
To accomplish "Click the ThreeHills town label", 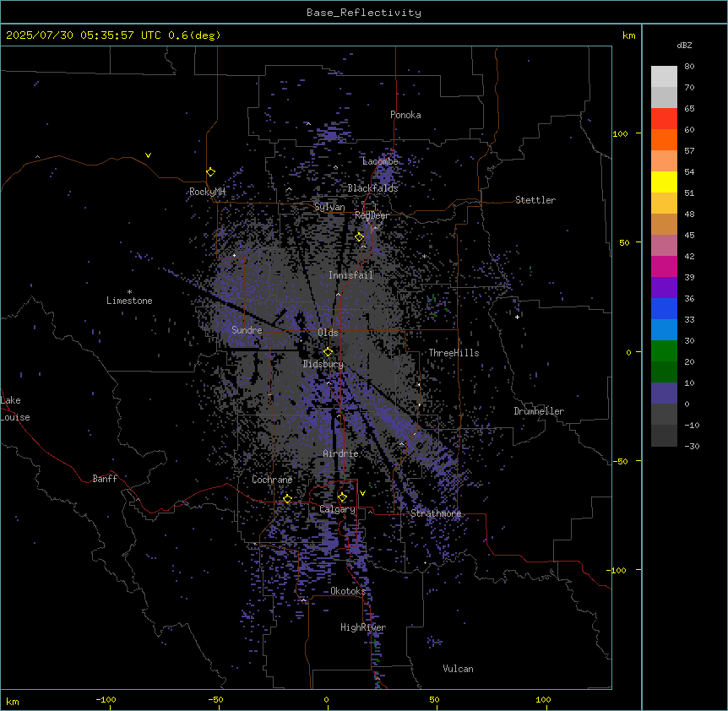I will coord(454,353).
